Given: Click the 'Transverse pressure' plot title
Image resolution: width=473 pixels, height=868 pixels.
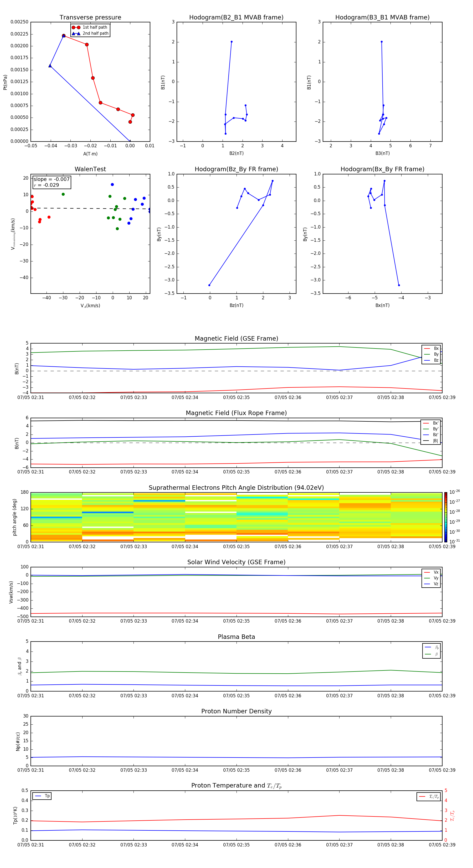Looking at the screenshot, I should [x=90, y=18].
